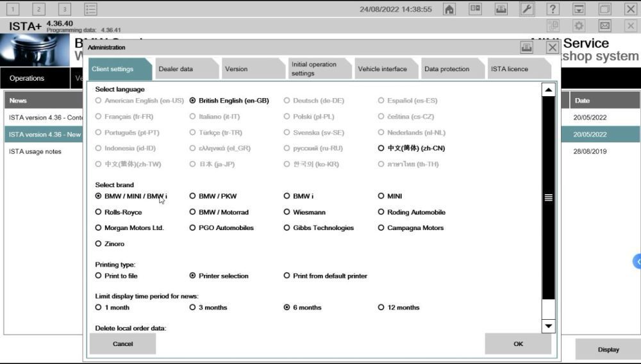Viewport: 641px width, 364px height.
Task: Click the Cancel button
Action: coord(122,344)
